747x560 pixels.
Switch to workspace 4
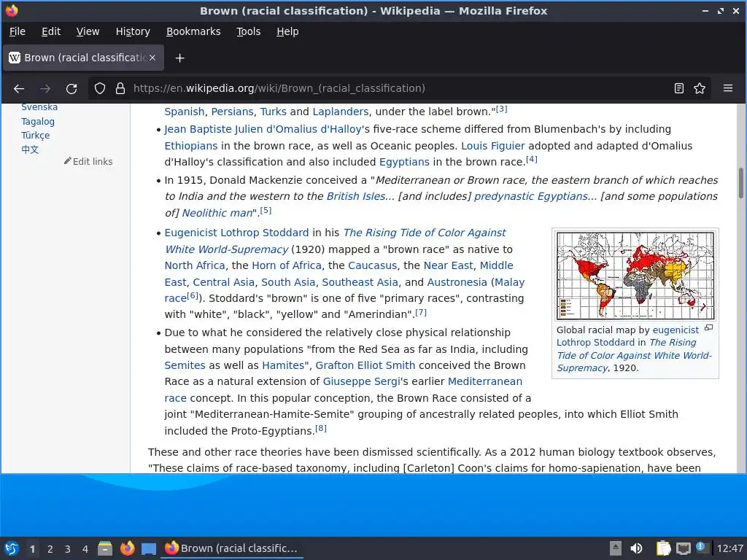pyautogui.click(x=85, y=549)
